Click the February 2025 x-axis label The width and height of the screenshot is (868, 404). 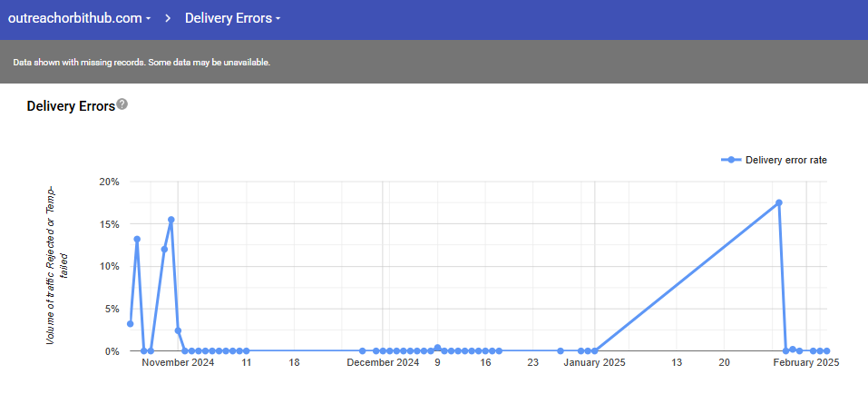click(x=806, y=363)
